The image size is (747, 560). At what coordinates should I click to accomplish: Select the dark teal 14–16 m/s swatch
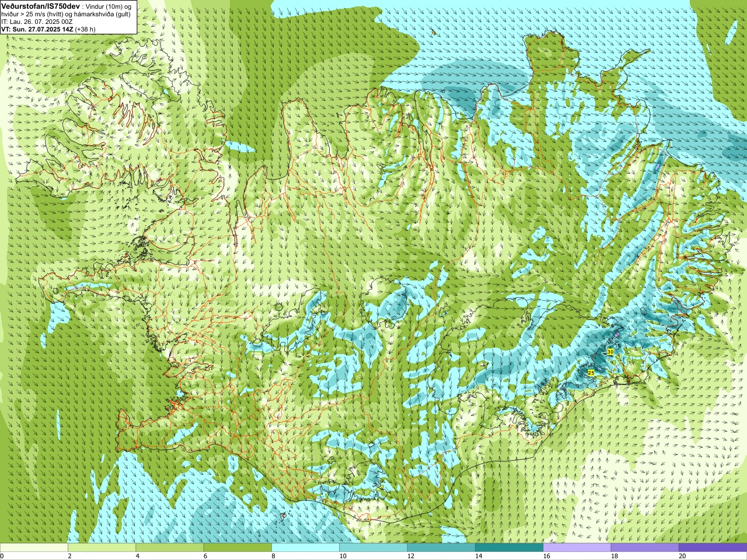coord(509,548)
